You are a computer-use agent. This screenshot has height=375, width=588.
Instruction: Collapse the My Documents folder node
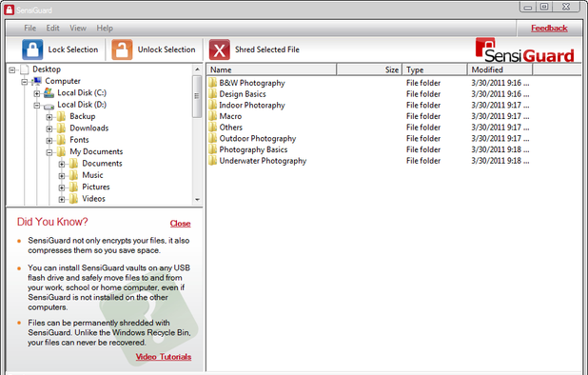click(x=49, y=152)
